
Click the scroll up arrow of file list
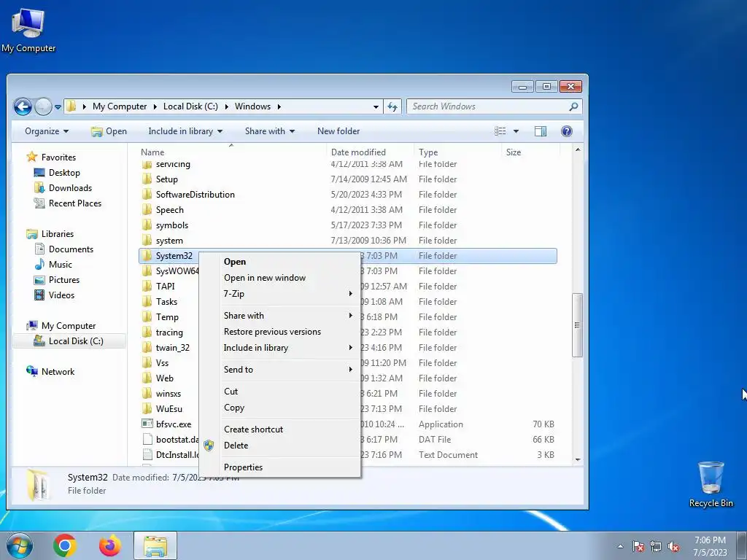coord(578,150)
